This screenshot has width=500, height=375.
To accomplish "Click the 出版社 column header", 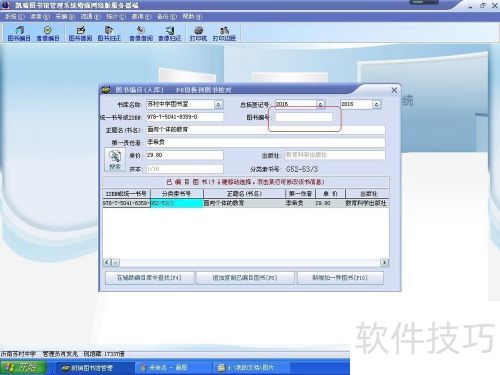I will (367, 194).
